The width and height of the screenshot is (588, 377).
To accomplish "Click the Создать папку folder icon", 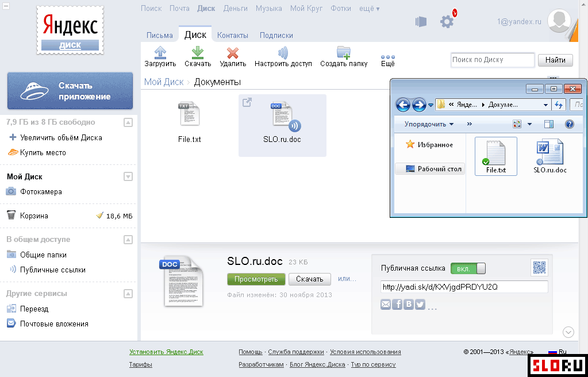I will tap(344, 53).
